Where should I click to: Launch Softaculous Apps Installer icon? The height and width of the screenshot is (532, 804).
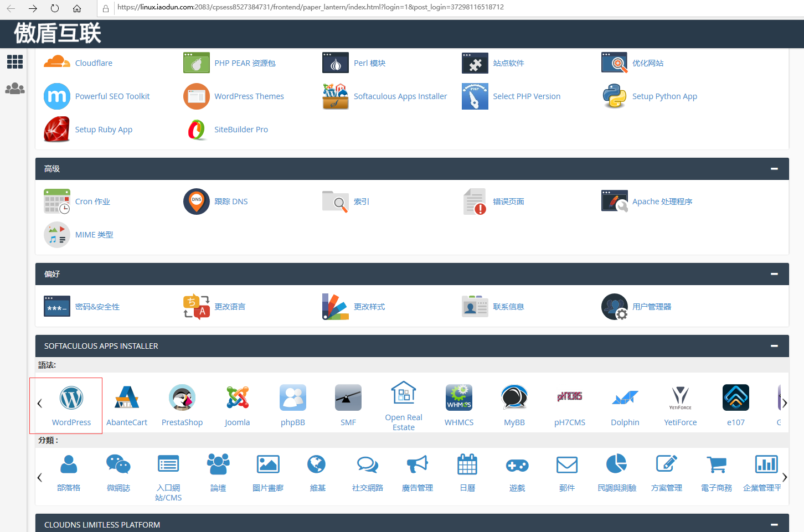tap(336, 96)
